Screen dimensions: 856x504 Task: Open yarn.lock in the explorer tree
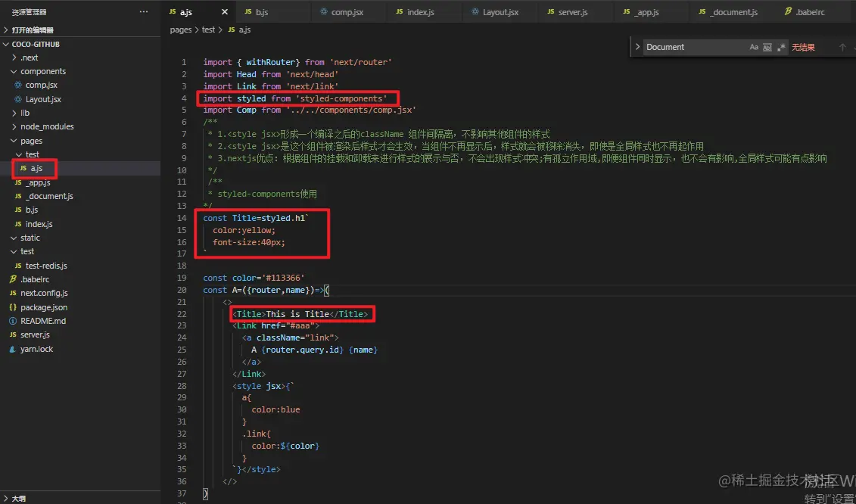pyautogui.click(x=81, y=349)
